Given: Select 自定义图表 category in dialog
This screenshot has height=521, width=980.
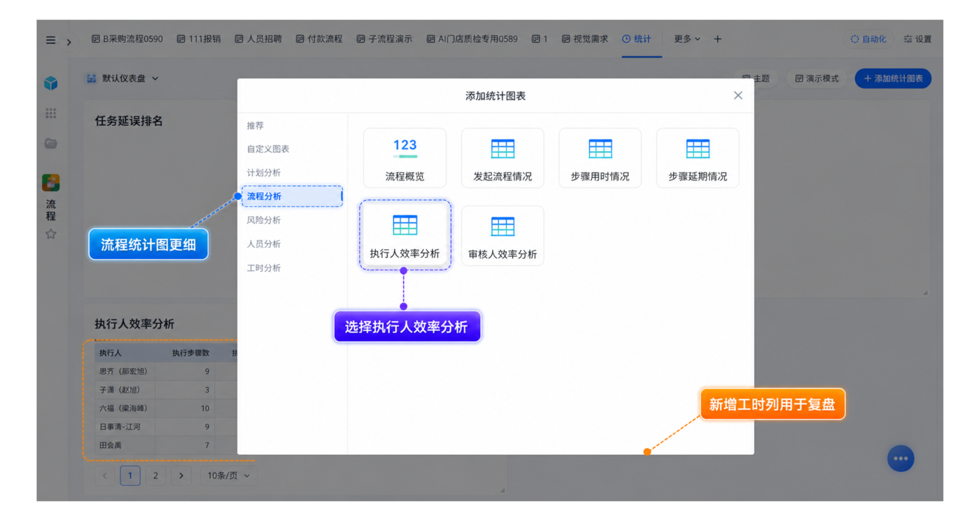Looking at the screenshot, I should (268, 149).
